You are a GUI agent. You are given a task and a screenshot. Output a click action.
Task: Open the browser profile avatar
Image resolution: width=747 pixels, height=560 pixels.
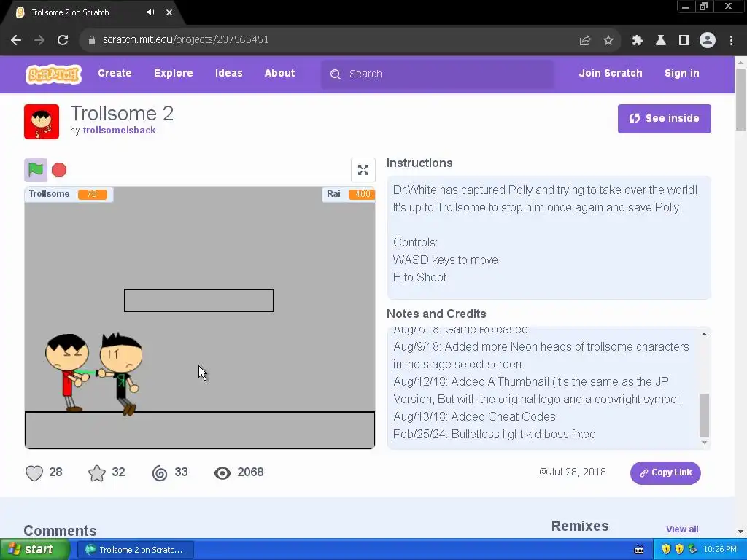click(x=708, y=41)
